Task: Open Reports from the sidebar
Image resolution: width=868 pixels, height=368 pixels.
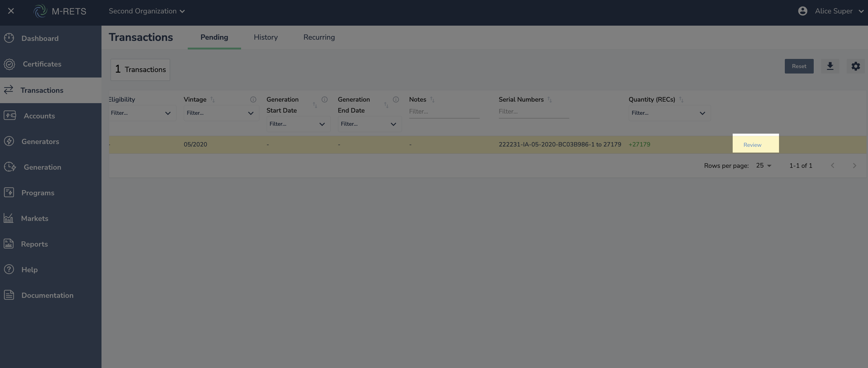Action: click(34, 244)
